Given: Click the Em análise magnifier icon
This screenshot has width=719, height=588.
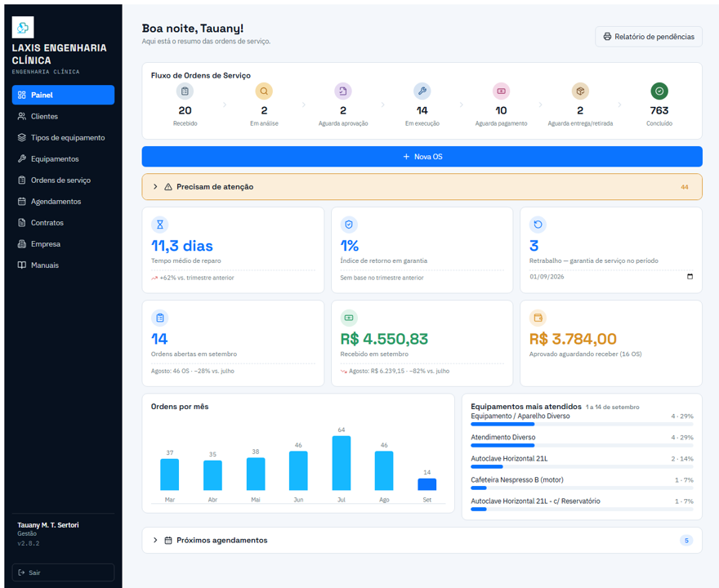Looking at the screenshot, I should (x=264, y=91).
